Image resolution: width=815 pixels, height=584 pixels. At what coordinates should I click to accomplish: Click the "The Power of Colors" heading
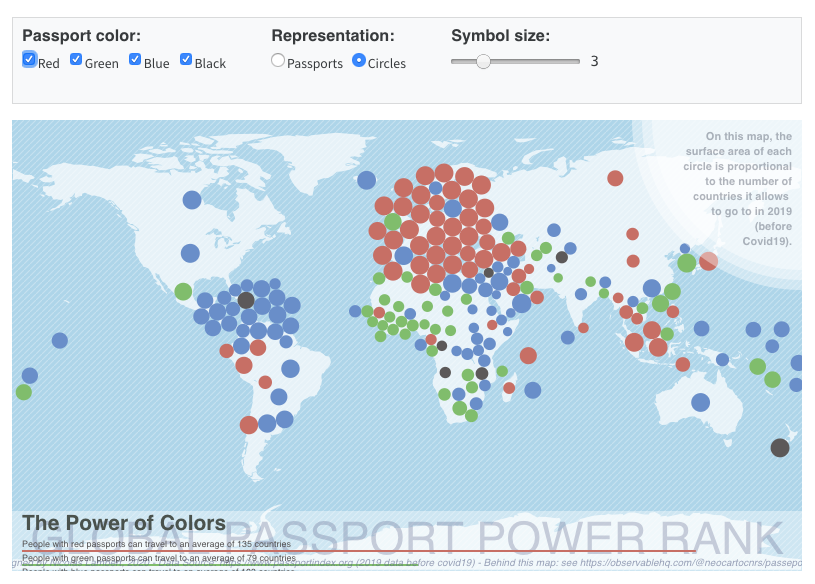tap(124, 523)
